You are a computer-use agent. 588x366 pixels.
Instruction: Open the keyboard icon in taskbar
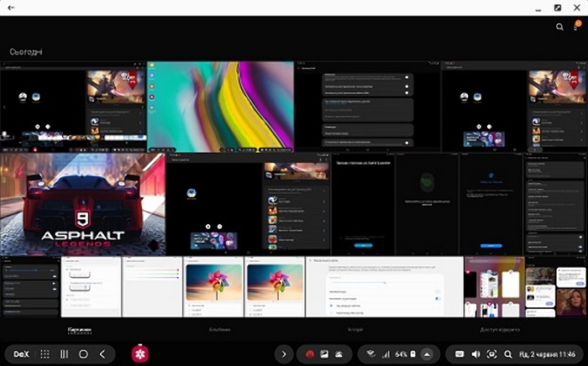[459, 354]
